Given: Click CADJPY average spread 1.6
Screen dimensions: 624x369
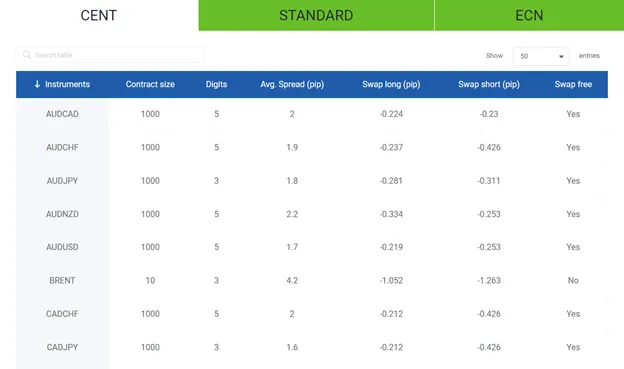Looking at the screenshot, I should [292, 347].
